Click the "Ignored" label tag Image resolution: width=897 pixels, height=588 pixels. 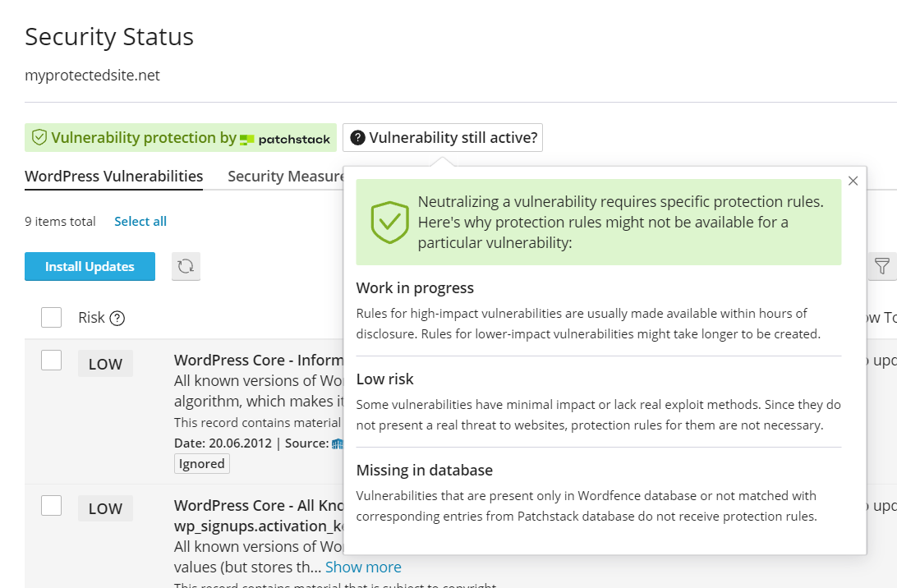pos(202,464)
